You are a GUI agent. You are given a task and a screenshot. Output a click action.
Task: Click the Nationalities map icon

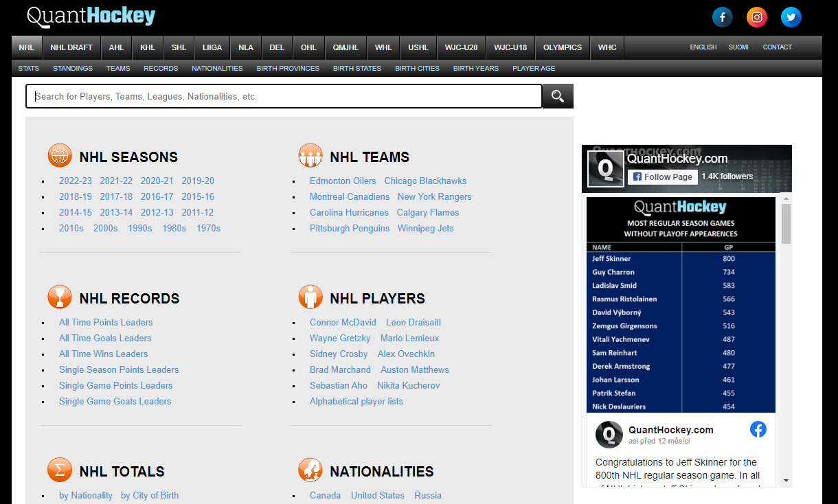[310, 470]
